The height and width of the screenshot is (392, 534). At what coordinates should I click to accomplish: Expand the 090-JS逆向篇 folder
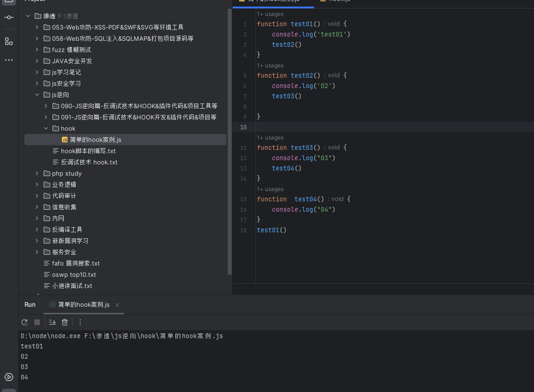46,106
